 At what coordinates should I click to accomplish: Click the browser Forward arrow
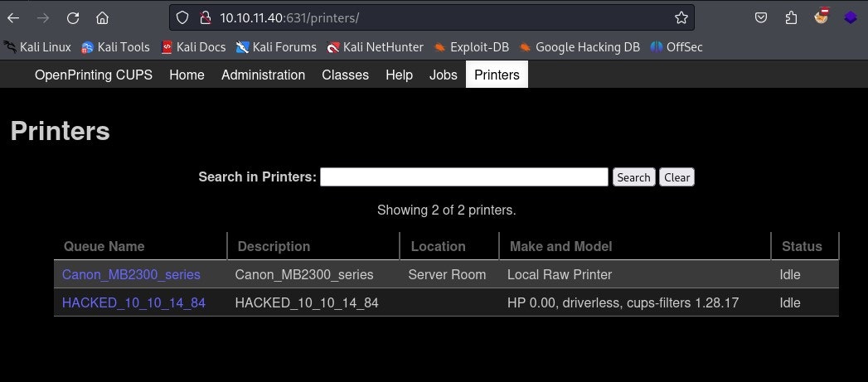(43, 17)
